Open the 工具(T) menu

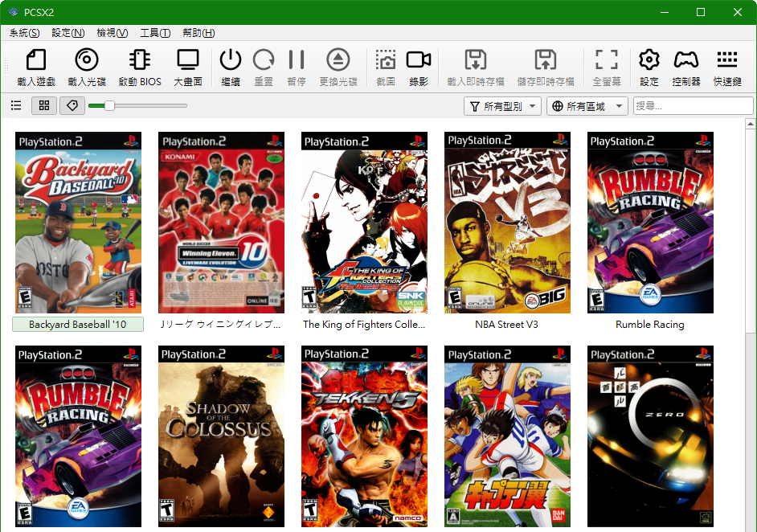tap(155, 33)
